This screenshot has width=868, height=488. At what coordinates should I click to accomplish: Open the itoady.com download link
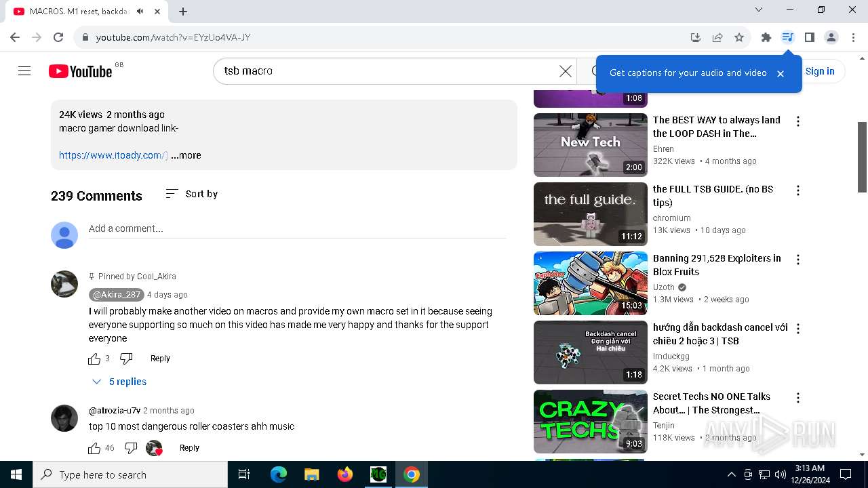coord(113,155)
